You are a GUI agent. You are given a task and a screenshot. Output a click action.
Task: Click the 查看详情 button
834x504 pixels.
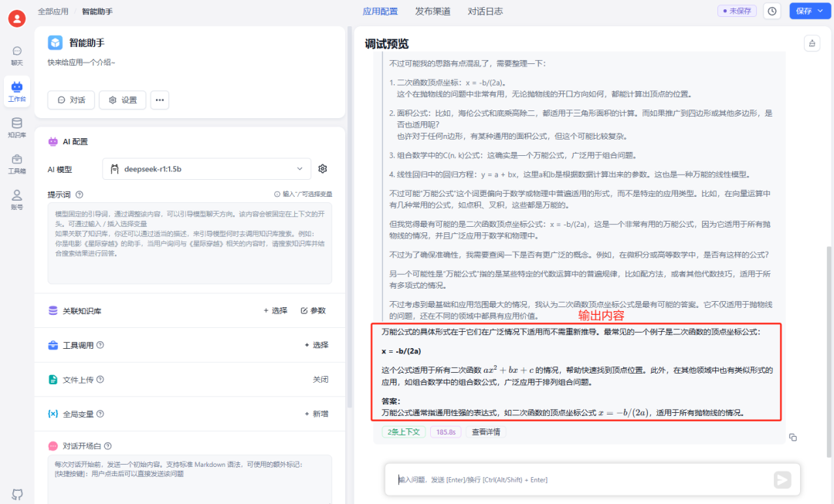click(x=486, y=431)
